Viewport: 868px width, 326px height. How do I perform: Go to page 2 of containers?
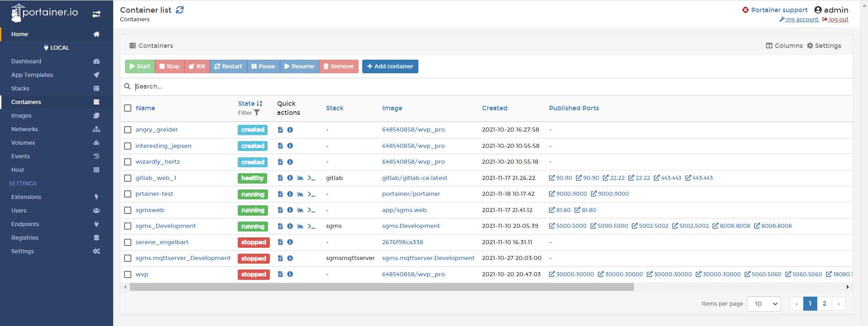pyautogui.click(x=824, y=304)
